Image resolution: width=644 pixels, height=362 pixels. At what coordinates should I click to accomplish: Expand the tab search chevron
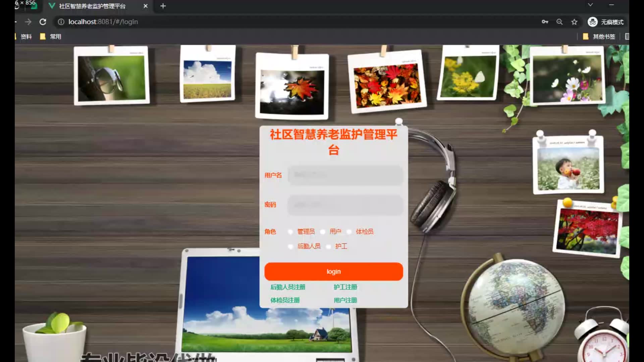590,5
